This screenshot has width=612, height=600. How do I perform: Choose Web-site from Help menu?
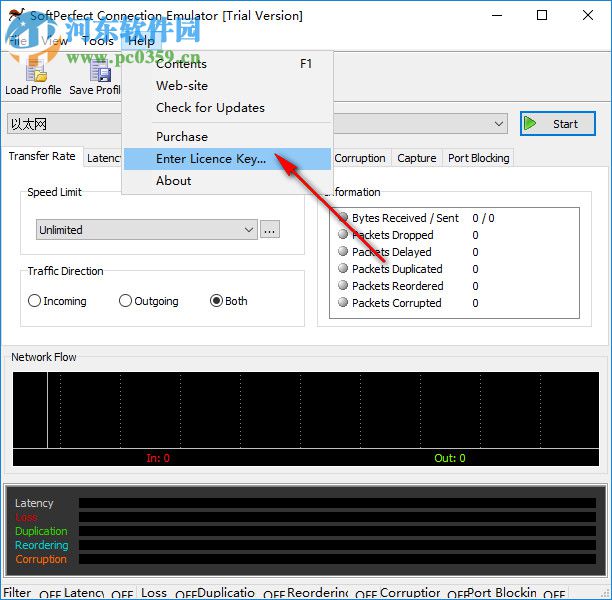(x=227, y=85)
